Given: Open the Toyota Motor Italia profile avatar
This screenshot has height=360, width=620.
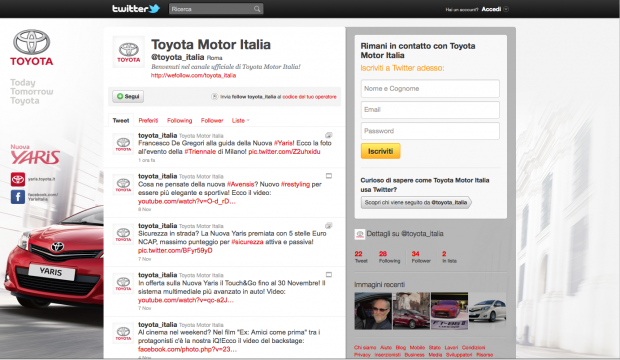Looking at the screenshot, I should click(x=129, y=52).
